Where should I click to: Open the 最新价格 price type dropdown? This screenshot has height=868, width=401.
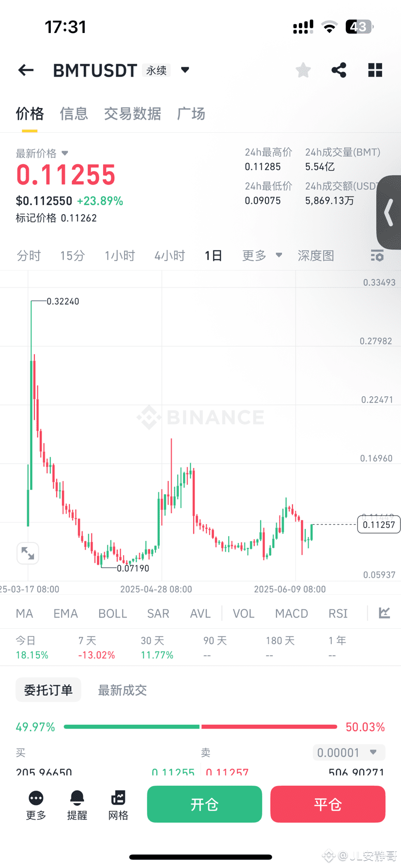(x=42, y=154)
